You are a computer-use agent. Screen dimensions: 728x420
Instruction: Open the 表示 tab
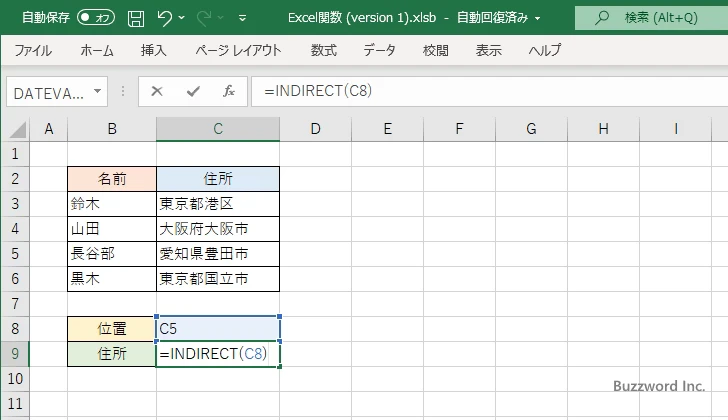(488, 50)
